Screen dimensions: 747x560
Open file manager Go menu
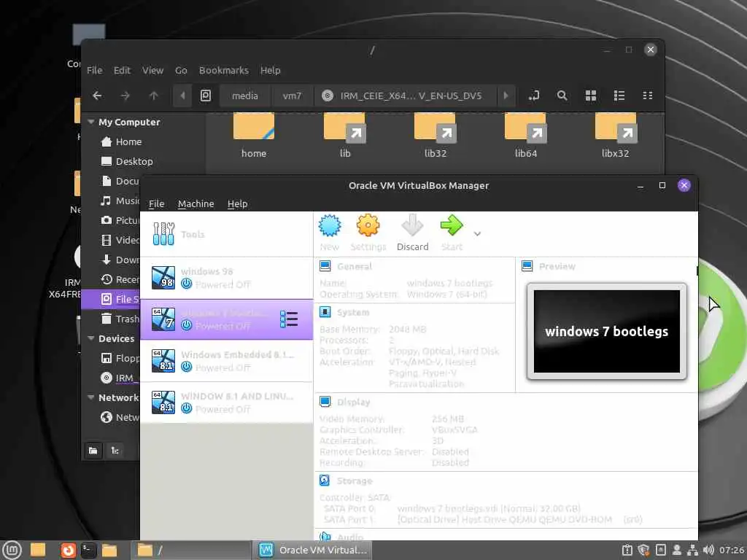coord(181,70)
